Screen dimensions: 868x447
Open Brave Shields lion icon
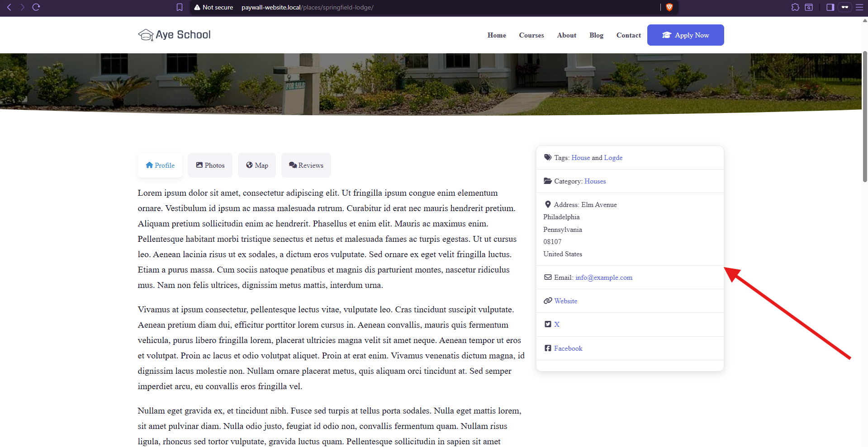[x=669, y=7]
